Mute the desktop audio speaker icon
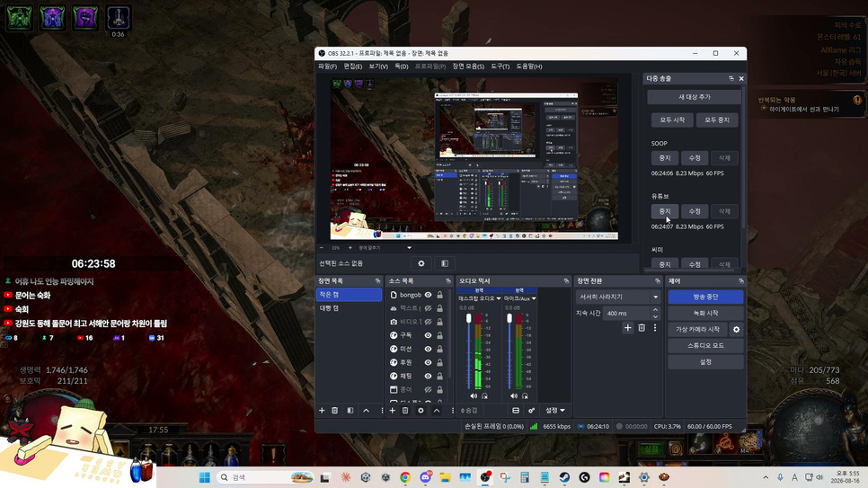This screenshot has height=488, width=868. point(474,396)
